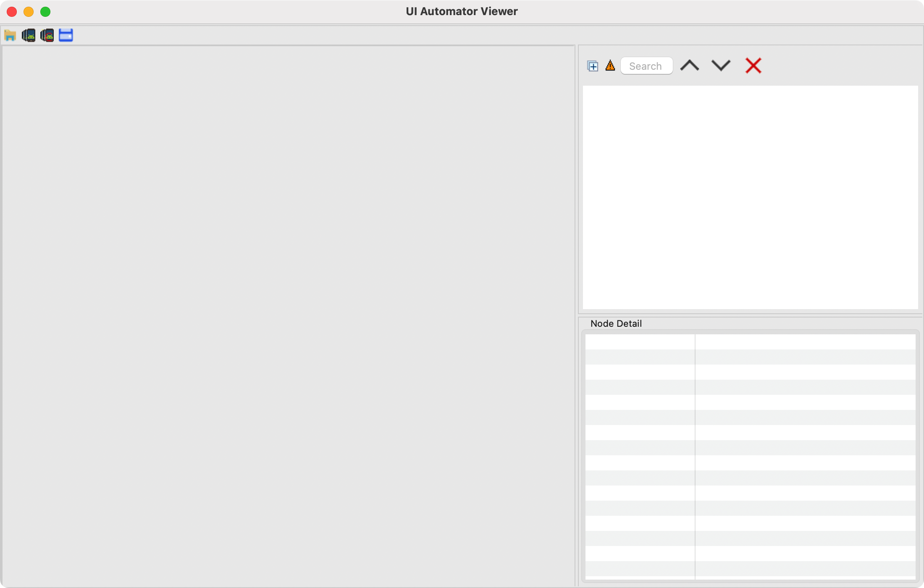Image resolution: width=924 pixels, height=588 pixels.
Task: Click the empty hierarchy tree panel
Action: [x=750, y=197]
